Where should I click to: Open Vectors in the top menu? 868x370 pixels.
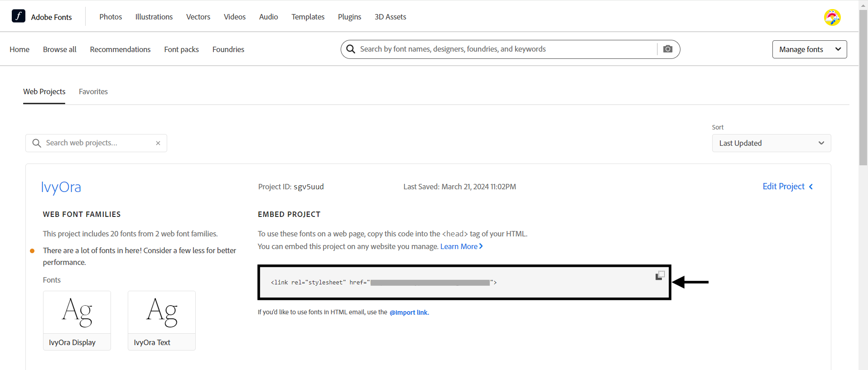(x=198, y=17)
